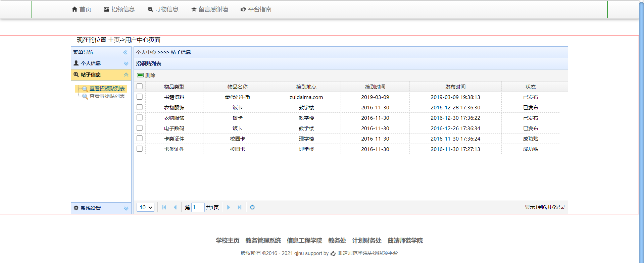Image resolution: width=644 pixels, height=263 pixels.
Task: Click the picture icon beside 招领信息
Action: point(106,9)
